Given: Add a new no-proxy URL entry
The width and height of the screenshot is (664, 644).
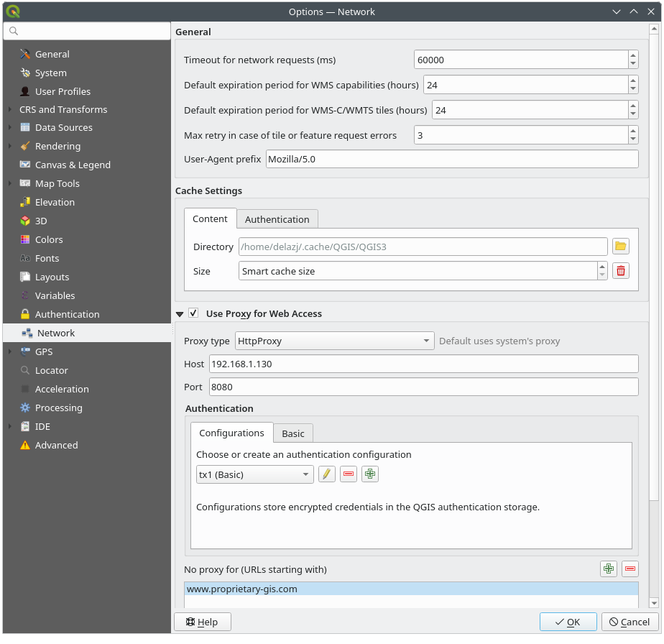Looking at the screenshot, I should tap(609, 569).
